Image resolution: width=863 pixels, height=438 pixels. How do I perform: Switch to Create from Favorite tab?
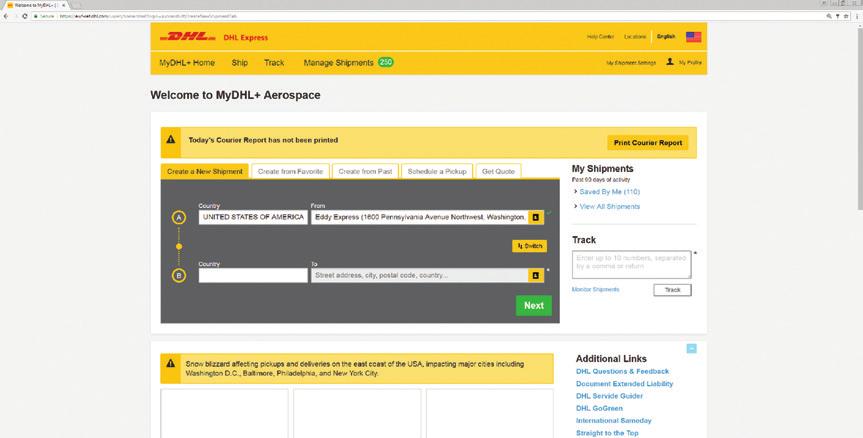tap(291, 172)
